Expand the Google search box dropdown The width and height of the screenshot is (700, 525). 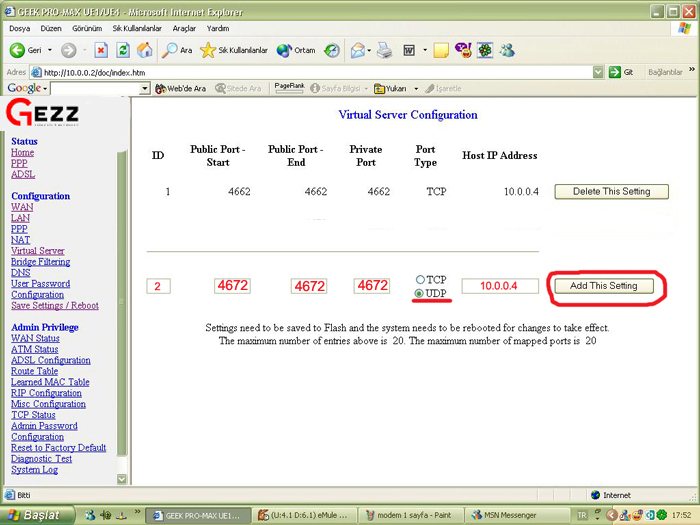[144, 88]
